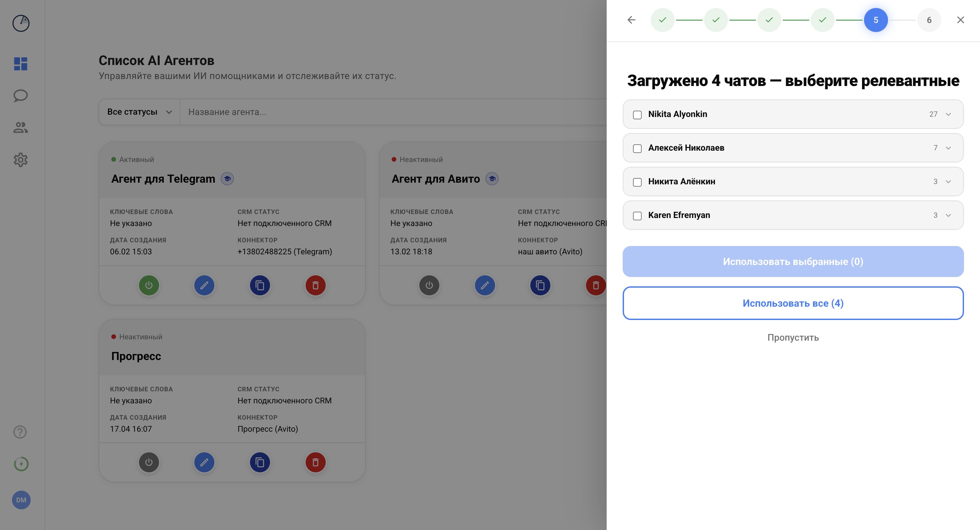Viewport: 980px width, 530px height.
Task: Tick the Karen Efremyan chat checkbox
Action: 637,216
